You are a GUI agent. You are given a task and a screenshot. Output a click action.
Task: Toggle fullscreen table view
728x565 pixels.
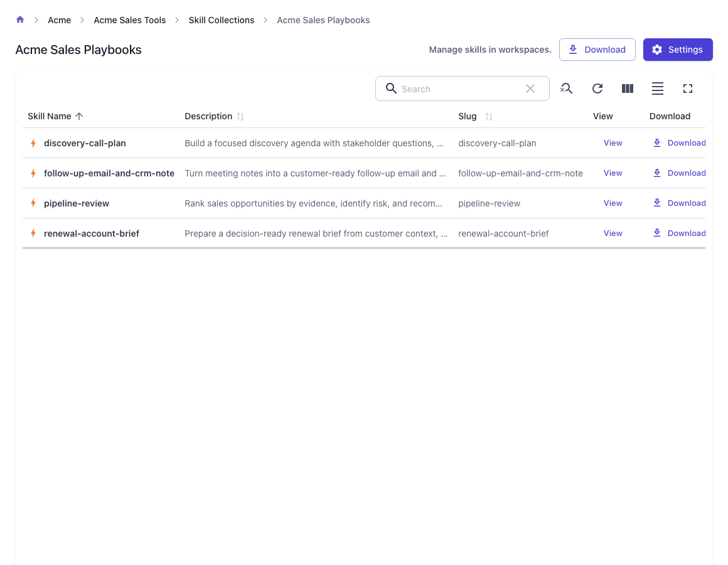[x=688, y=89]
